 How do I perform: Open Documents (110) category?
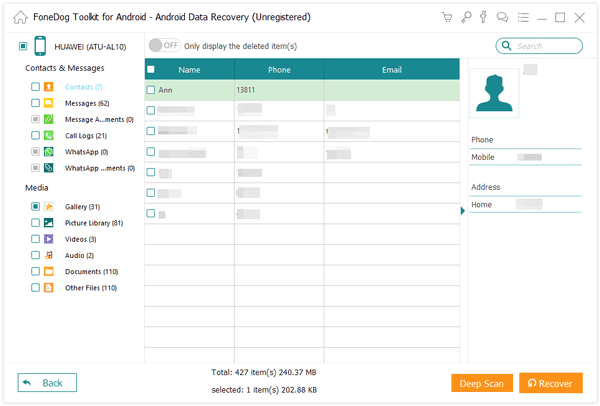pos(91,272)
